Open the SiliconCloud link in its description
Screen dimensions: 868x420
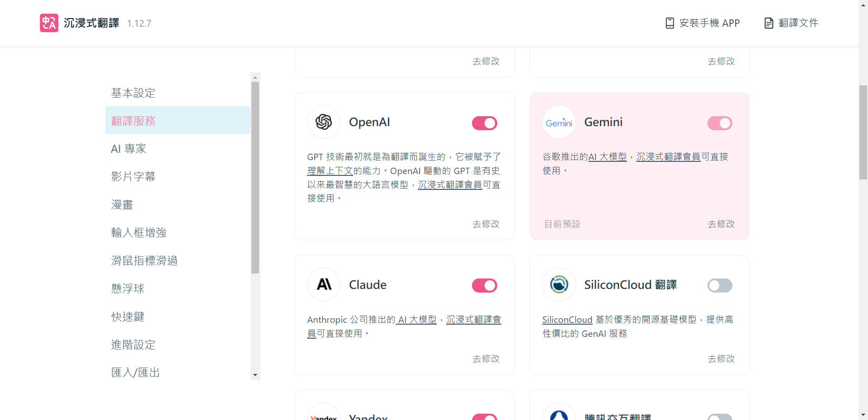coord(567,320)
